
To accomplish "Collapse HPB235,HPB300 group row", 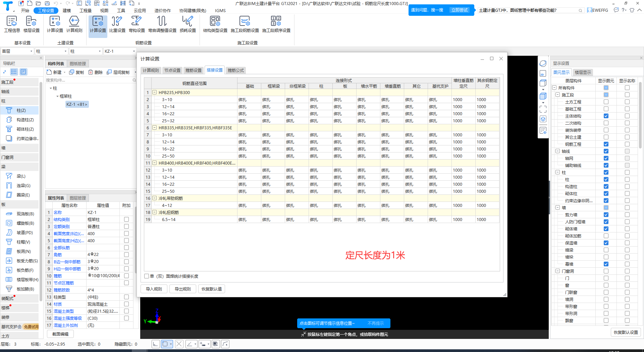I will click(155, 92).
